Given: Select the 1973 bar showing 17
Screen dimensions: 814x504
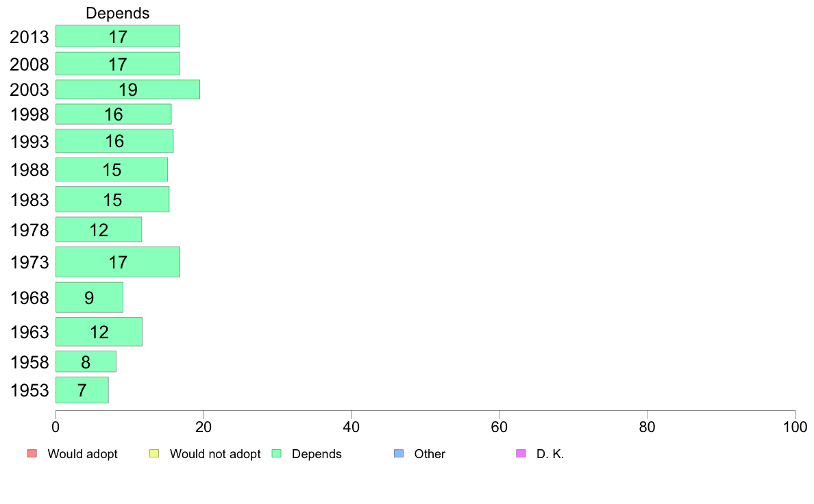Looking at the screenshot, I should coord(118,262).
